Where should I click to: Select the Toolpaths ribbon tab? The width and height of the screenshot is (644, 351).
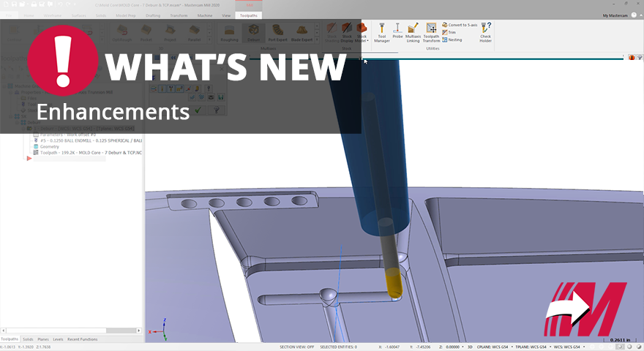click(249, 15)
